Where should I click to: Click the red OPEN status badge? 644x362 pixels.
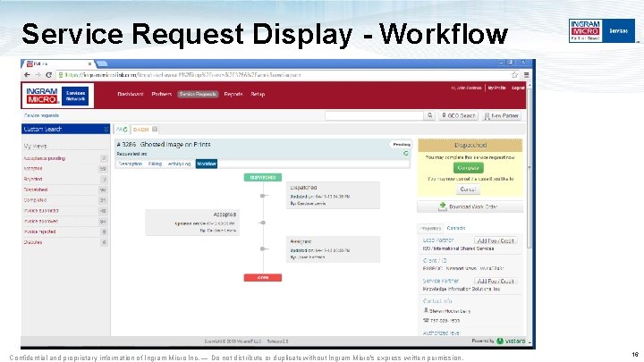(x=263, y=278)
